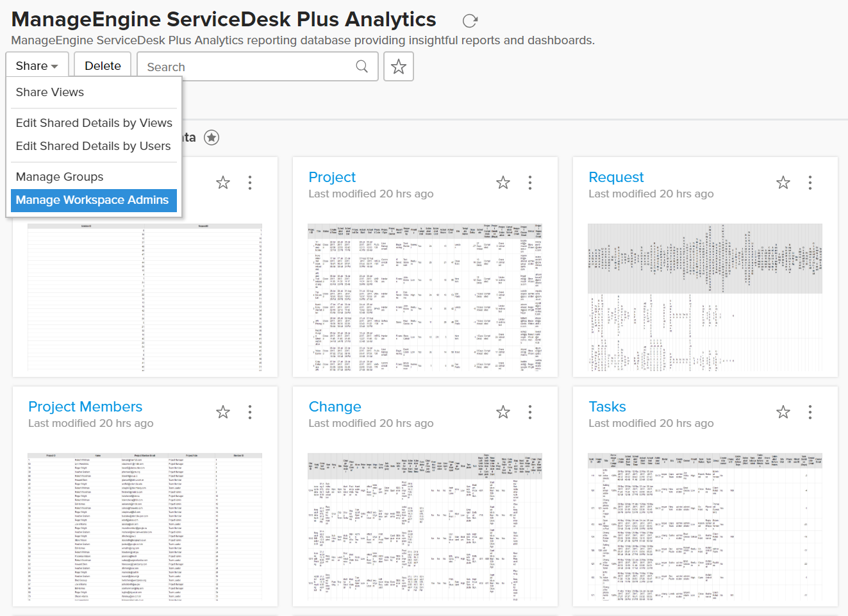Select Manage Workspace Admins option
The image size is (848, 616).
coord(94,200)
